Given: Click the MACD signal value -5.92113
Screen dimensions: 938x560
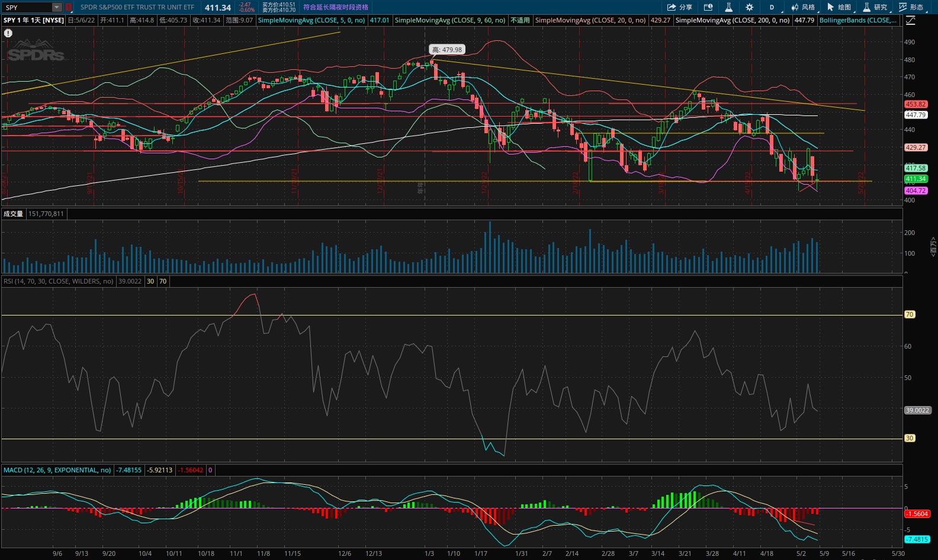Looking at the screenshot, I should 160,470.
